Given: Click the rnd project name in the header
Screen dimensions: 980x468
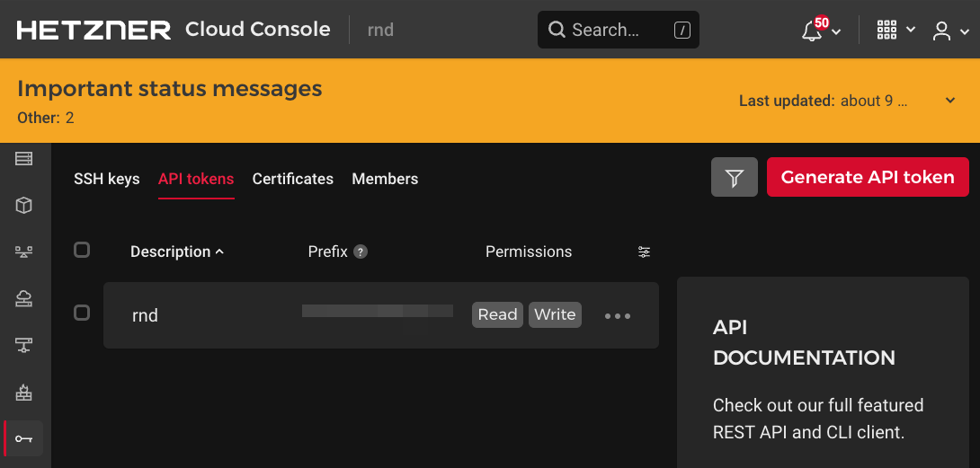Looking at the screenshot, I should (x=380, y=30).
